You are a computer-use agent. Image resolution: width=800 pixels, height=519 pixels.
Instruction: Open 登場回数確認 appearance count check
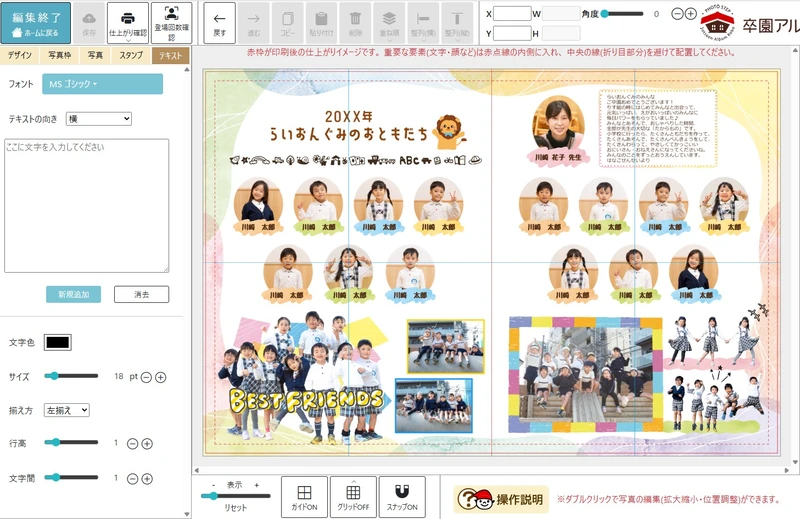tap(171, 23)
